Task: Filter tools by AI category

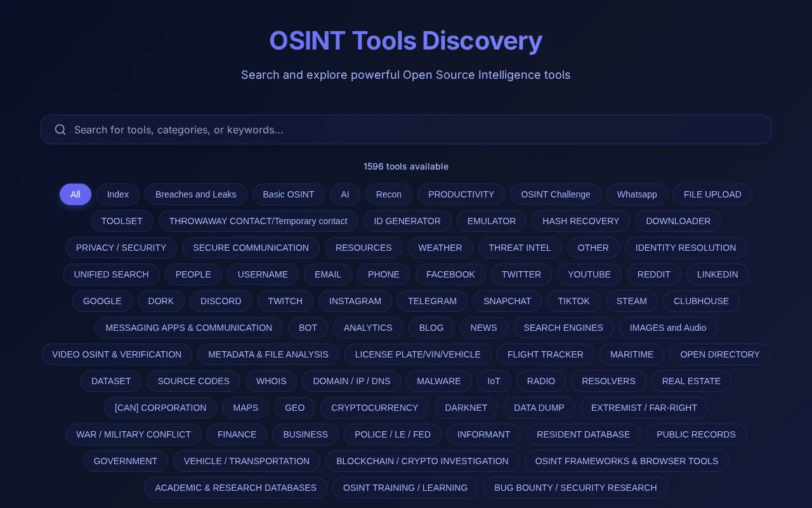Action: point(345,194)
